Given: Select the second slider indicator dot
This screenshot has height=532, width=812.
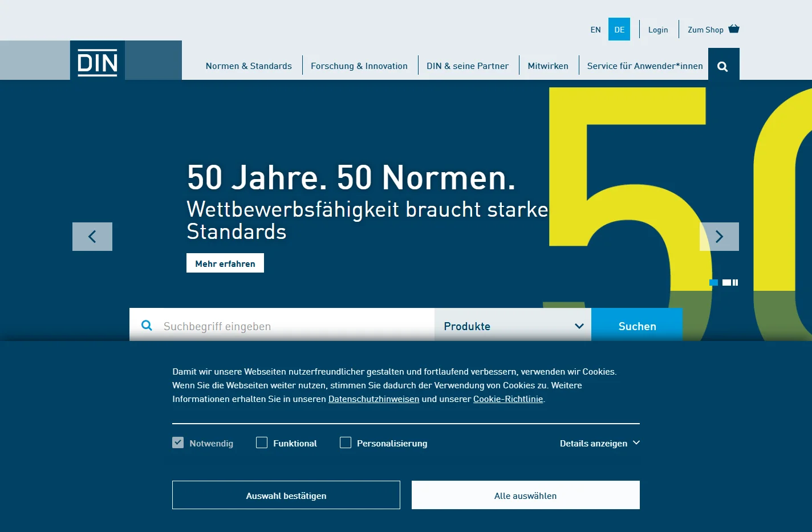Looking at the screenshot, I should [x=726, y=283].
